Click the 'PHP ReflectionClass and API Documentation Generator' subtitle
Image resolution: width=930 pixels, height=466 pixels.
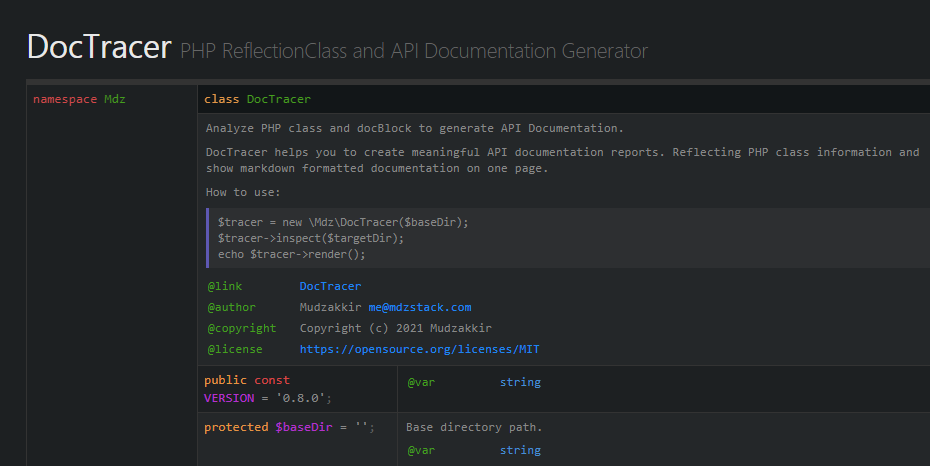(x=414, y=50)
